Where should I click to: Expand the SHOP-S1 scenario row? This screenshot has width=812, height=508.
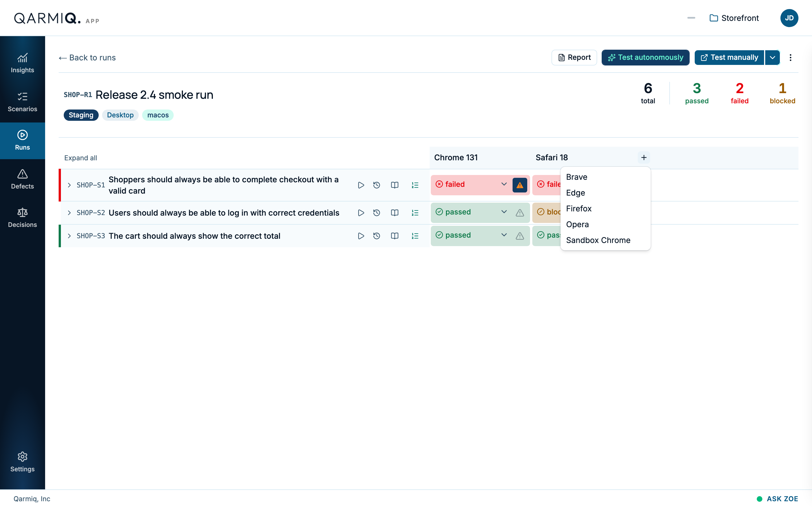(69, 185)
